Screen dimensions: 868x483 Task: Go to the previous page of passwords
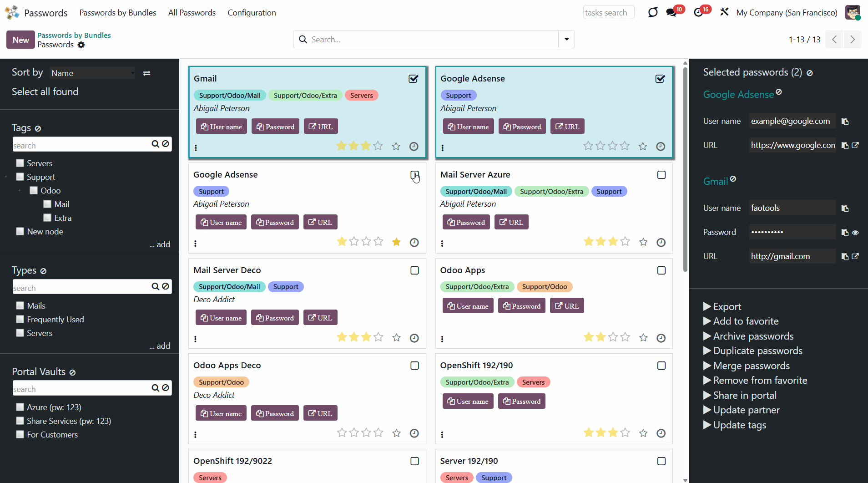[x=834, y=40]
